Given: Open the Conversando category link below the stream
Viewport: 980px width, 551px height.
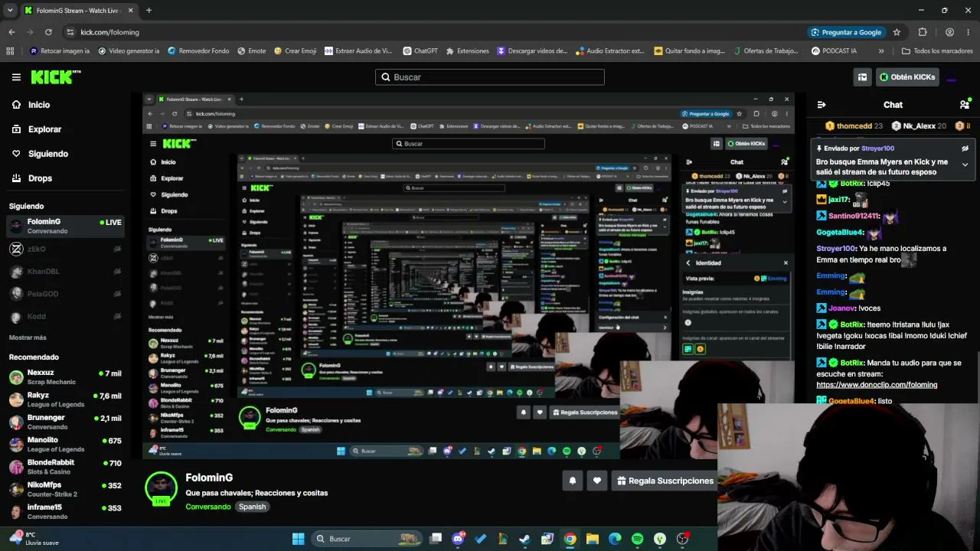Looking at the screenshot, I should [x=207, y=507].
